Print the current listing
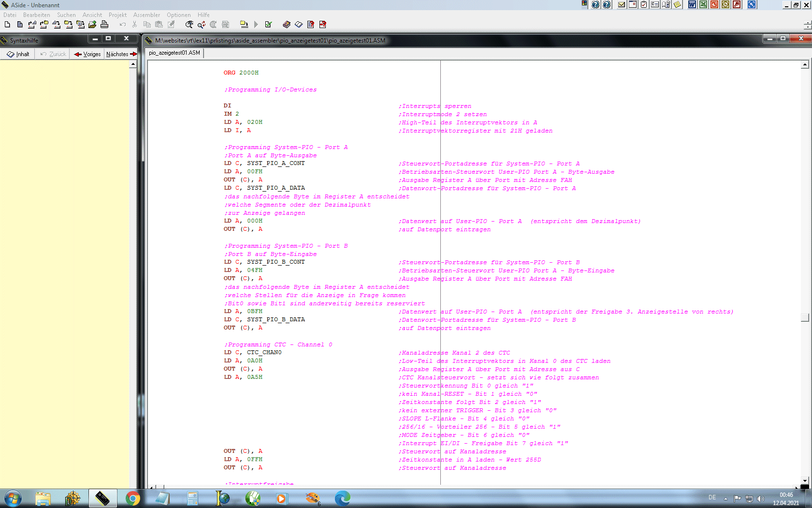The height and width of the screenshot is (508, 812). point(104,25)
